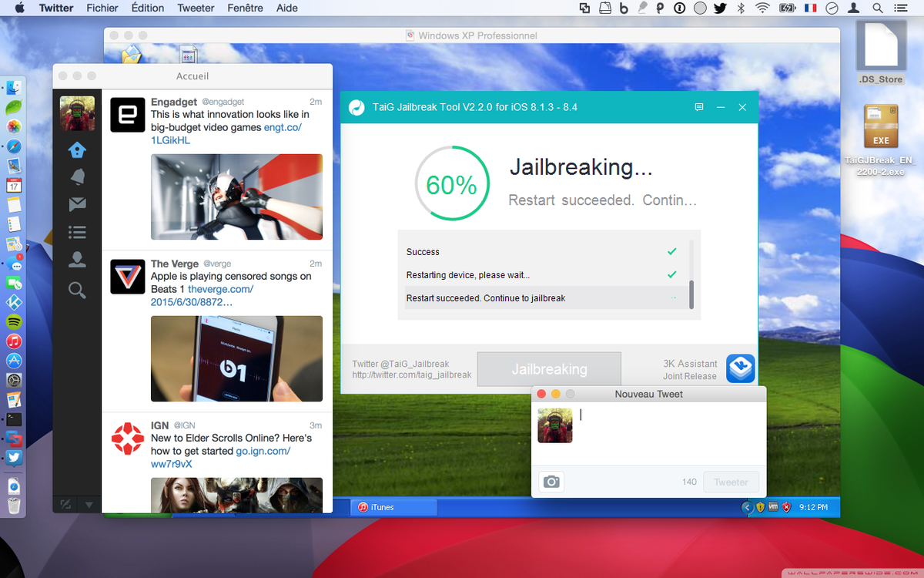Click the 9:12 PM clock in XP taskbar
The image size is (924, 578).
click(813, 507)
